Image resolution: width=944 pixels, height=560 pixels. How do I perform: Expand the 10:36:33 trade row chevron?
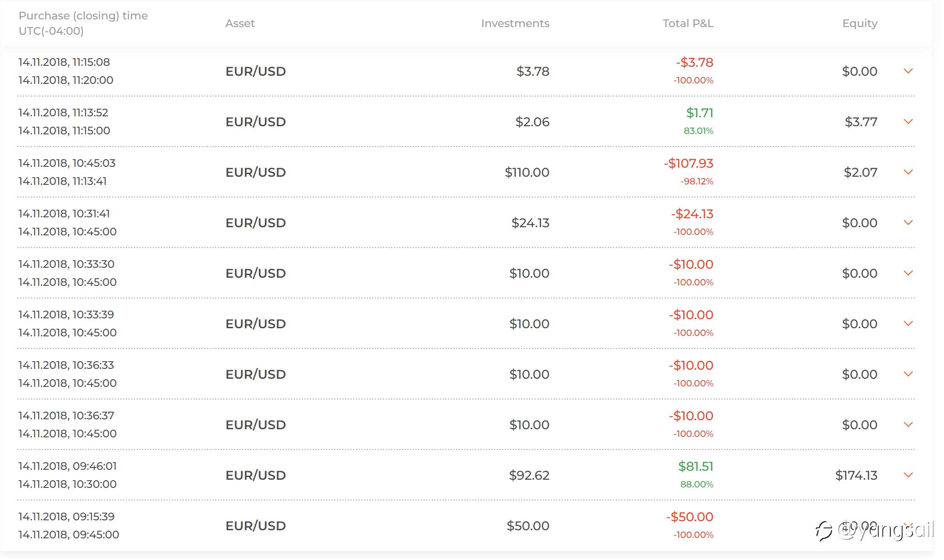pyautogui.click(x=908, y=374)
